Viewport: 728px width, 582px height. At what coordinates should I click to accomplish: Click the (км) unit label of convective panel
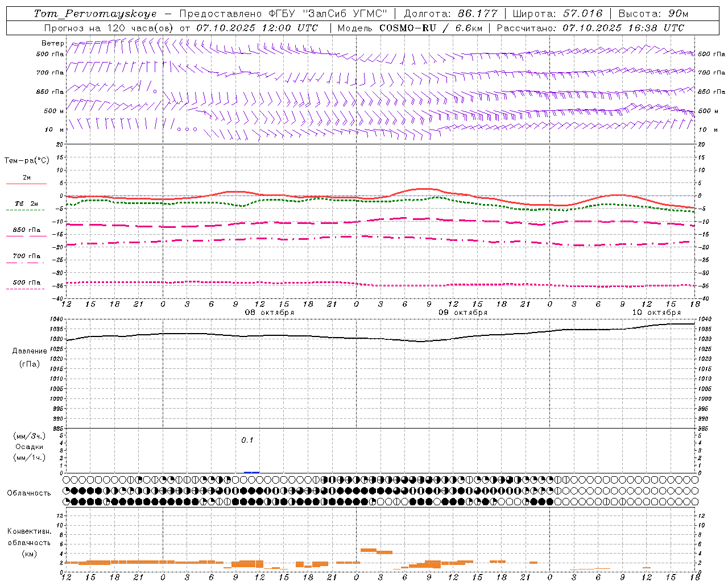click(x=29, y=554)
